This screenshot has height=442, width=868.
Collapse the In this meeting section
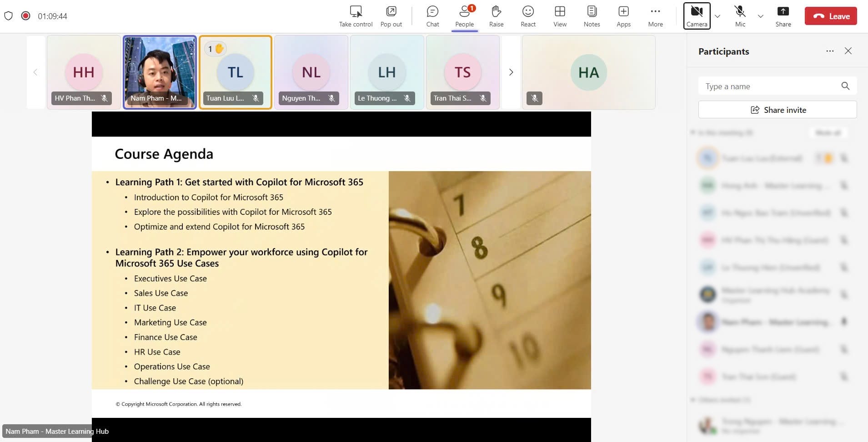[693, 132]
